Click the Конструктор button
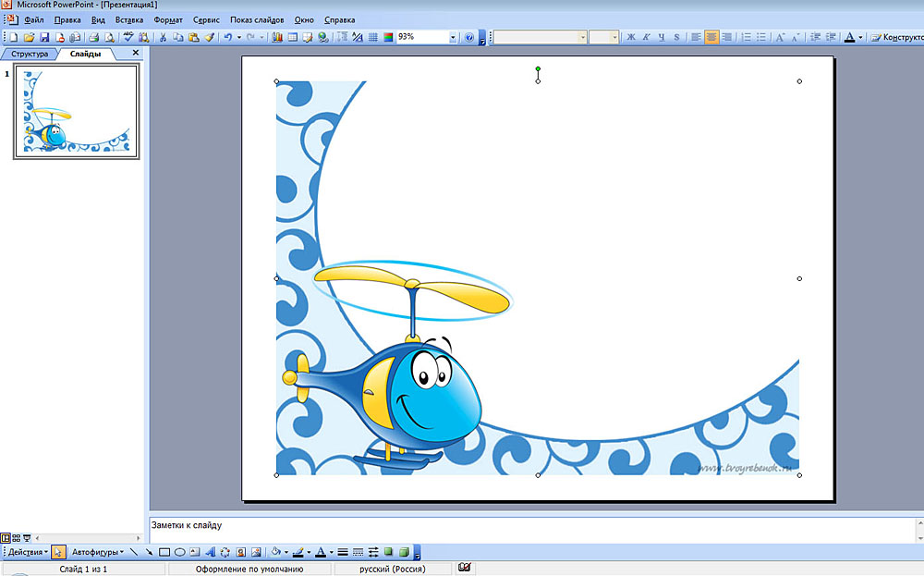Image resolution: width=924 pixels, height=576 pixels. pos(896,38)
